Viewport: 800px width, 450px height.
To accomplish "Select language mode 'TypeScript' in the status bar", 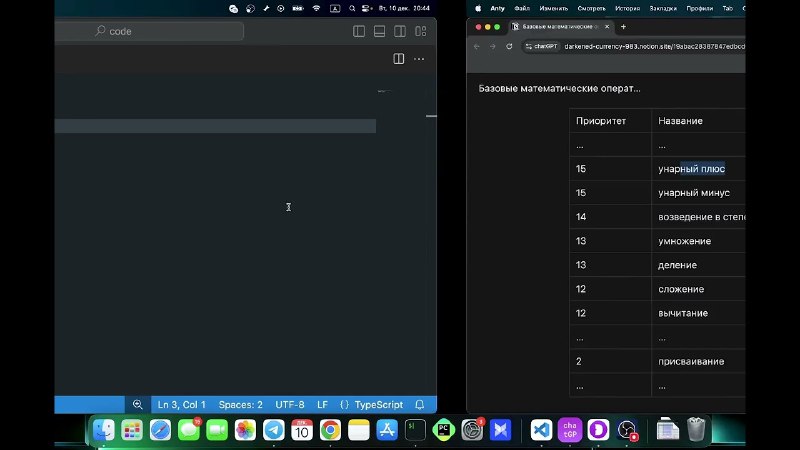I will 379,405.
